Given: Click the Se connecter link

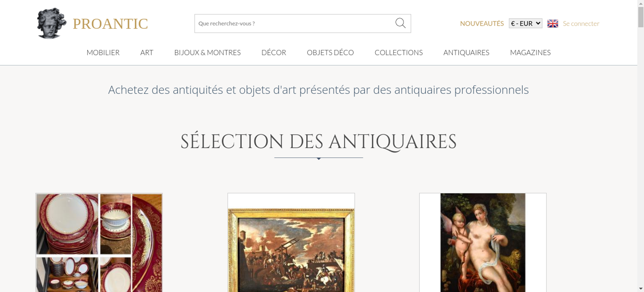Looking at the screenshot, I should (x=581, y=23).
